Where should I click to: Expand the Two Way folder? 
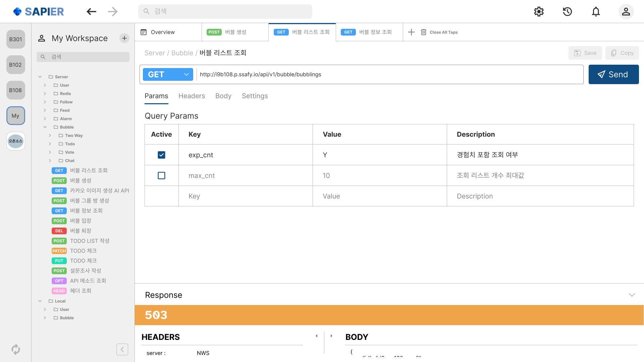coord(50,135)
